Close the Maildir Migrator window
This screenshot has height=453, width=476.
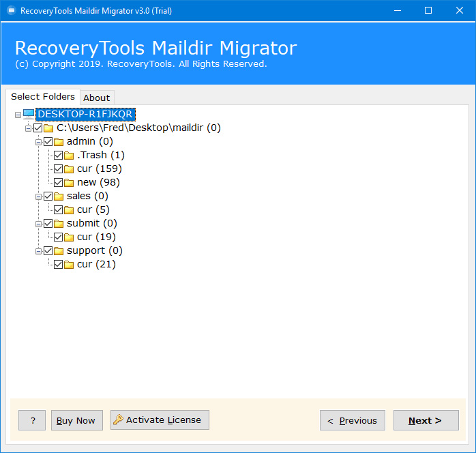coord(460,11)
